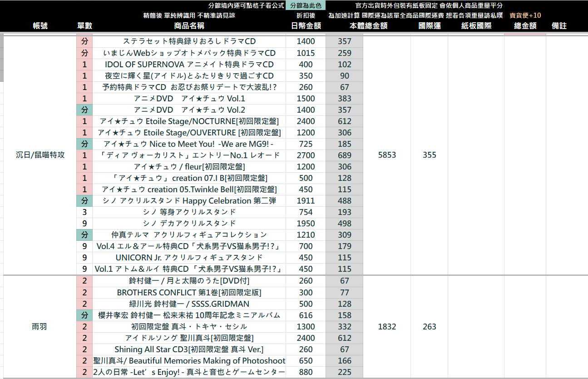This screenshot has height=379, width=588.
Task: Click the 商品名稱 column header
Action: pyautogui.click(x=189, y=26)
